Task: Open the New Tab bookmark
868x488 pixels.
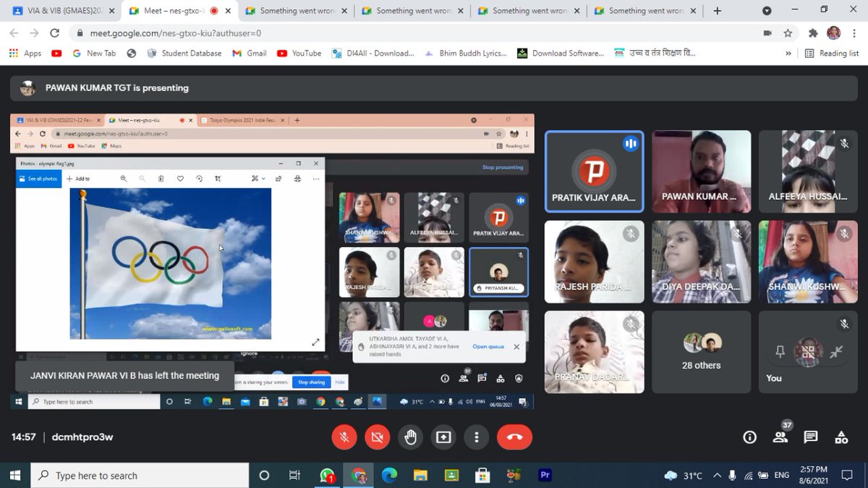Action: (93, 53)
